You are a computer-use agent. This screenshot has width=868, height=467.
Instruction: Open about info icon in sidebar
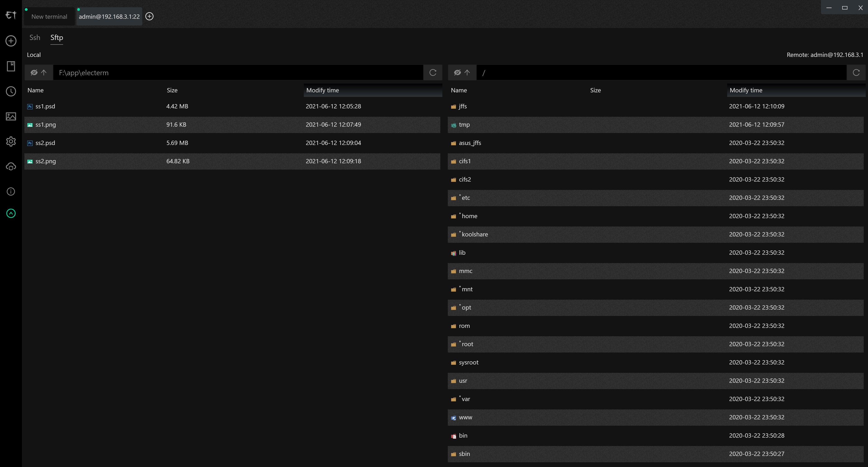(11, 191)
